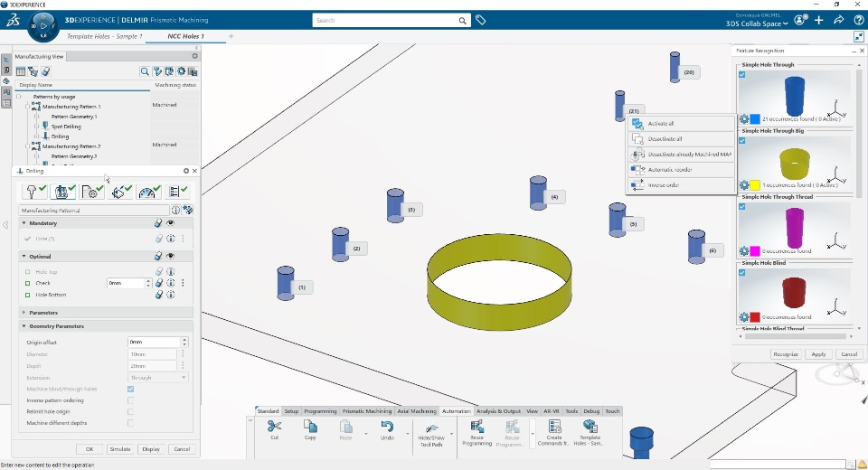Click the eraser icon in Manufacturing View toolbar
Screen dimensions: 868x470
46,71
